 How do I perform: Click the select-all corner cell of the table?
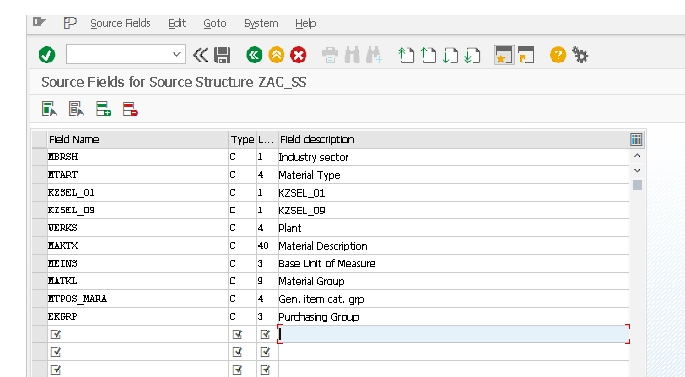point(39,139)
